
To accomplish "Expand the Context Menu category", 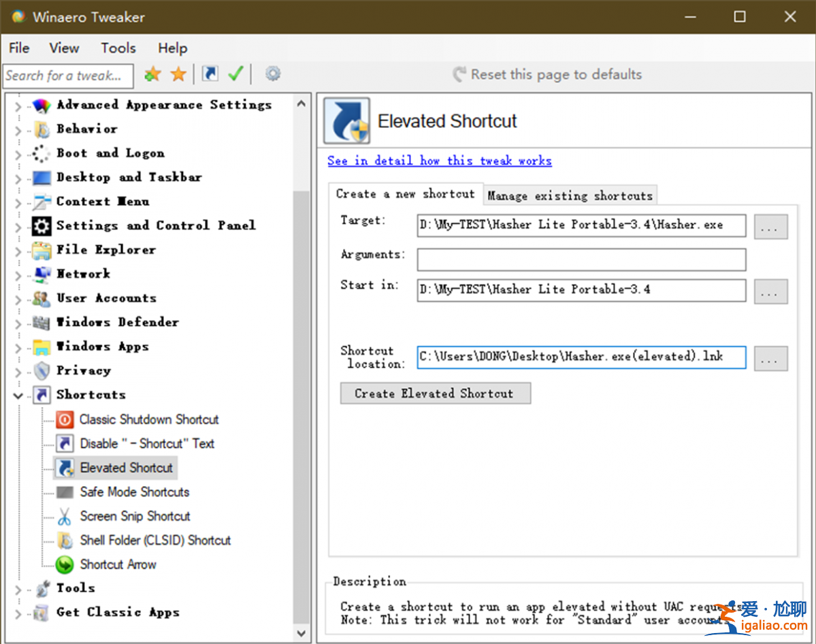I will pos(18,202).
